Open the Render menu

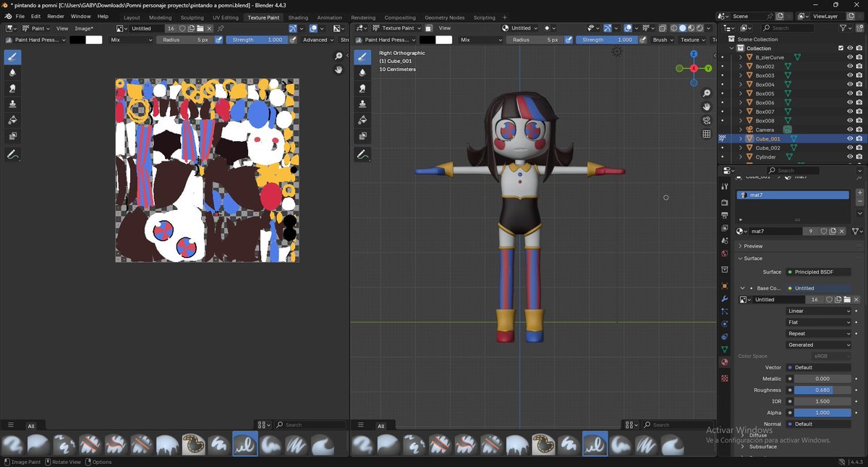point(56,16)
